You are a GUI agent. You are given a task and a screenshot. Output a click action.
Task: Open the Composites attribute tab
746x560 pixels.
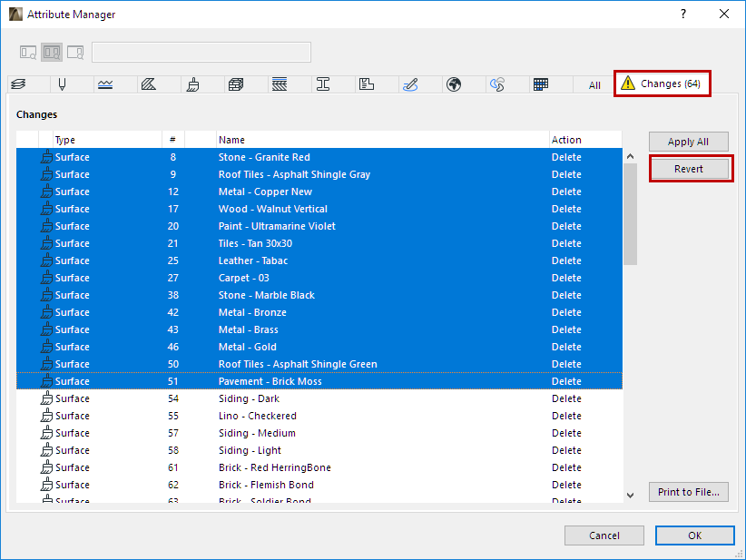coord(280,84)
